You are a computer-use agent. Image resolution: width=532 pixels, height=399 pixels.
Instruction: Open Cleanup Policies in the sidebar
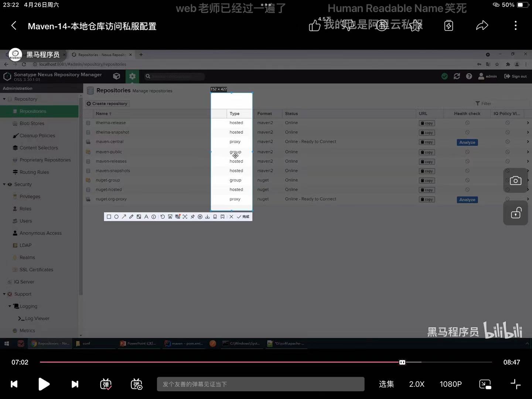point(37,136)
